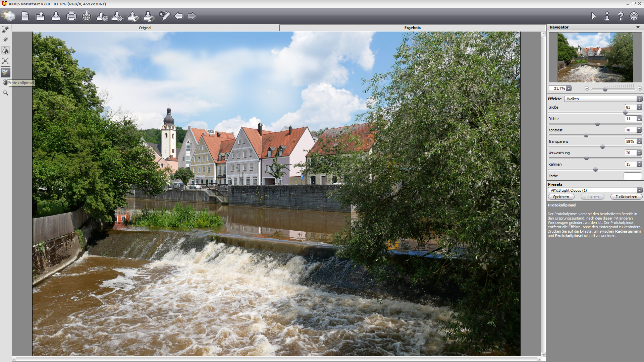Click the zoom out minus button in Navigator
This screenshot has height=362, width=644.
[587, 88]
